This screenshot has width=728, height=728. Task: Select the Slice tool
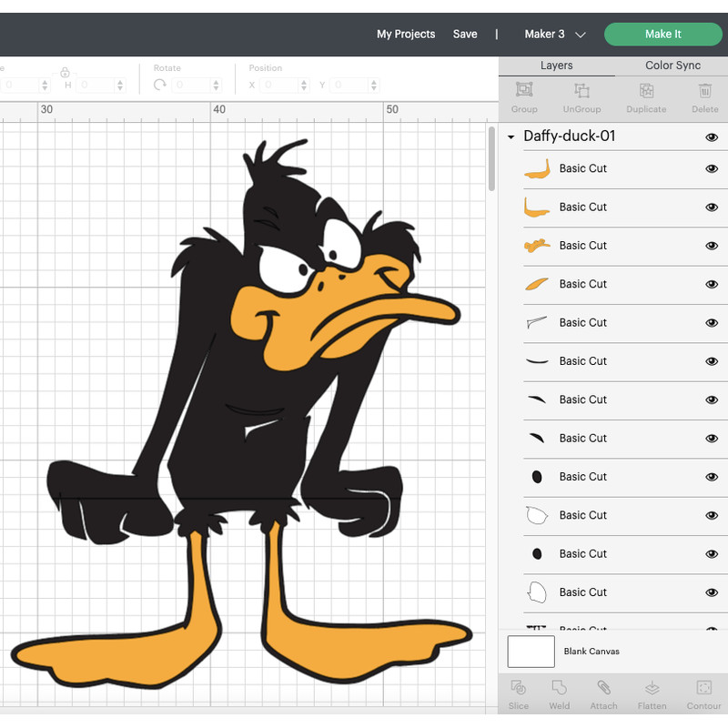[519, 693]
